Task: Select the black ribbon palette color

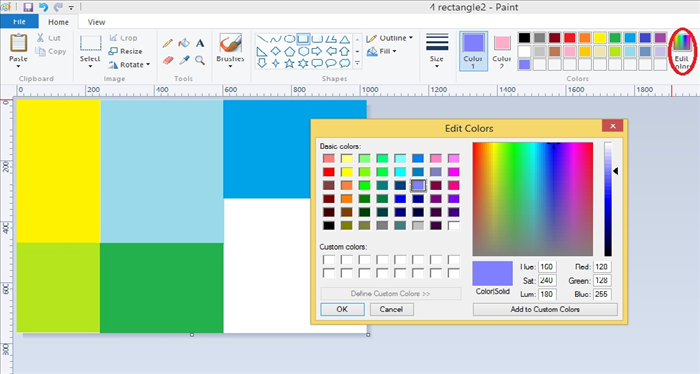Action: click(x=525, y=37)
